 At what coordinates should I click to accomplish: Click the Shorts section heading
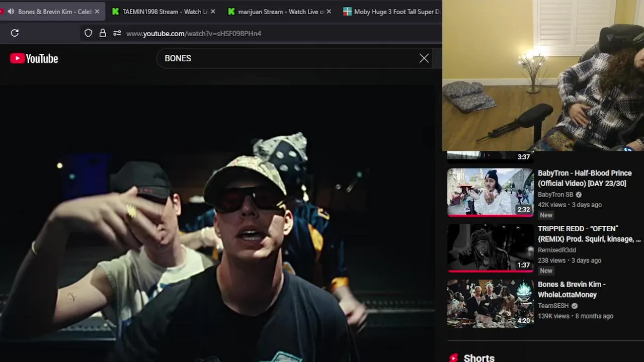coord(479,358)
